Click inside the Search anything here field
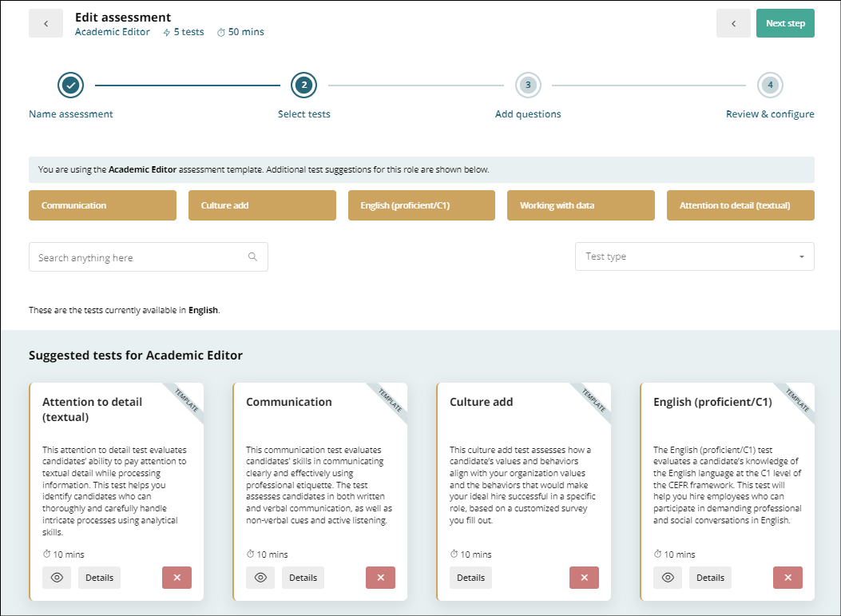The height and width of the screenshot is (616, 841). pos(136,256)
